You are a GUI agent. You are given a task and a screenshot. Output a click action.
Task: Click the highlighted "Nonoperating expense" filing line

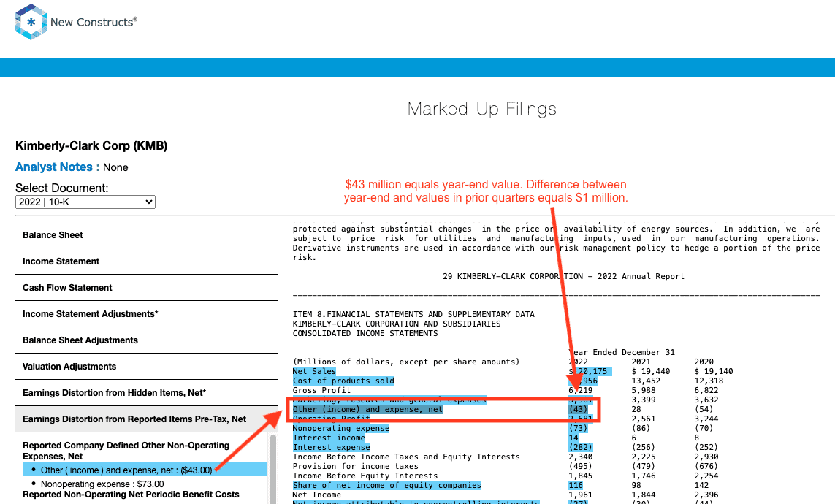coord(341,429)
